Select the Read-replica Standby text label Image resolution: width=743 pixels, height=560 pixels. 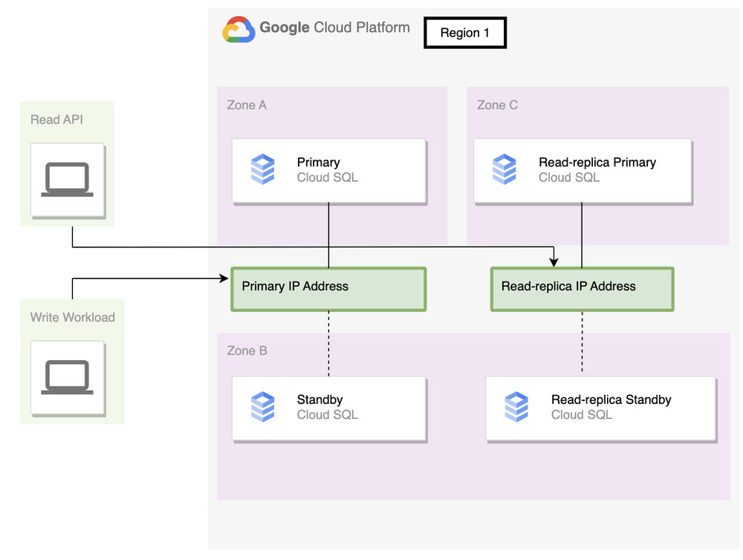[611, 400]
